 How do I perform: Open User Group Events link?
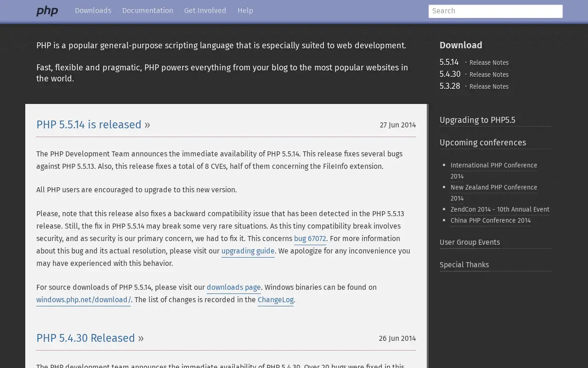tap(469, 242)
